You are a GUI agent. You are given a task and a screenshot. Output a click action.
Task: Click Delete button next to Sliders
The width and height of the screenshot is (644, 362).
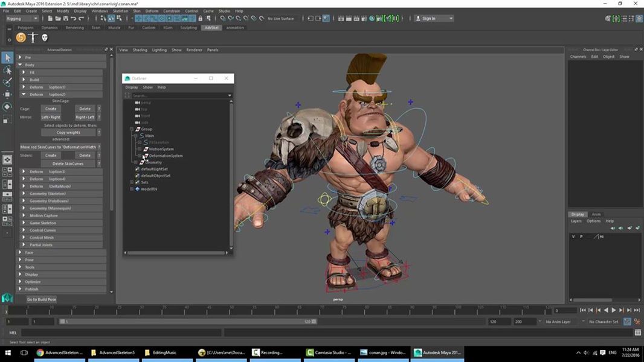(85, 156)
